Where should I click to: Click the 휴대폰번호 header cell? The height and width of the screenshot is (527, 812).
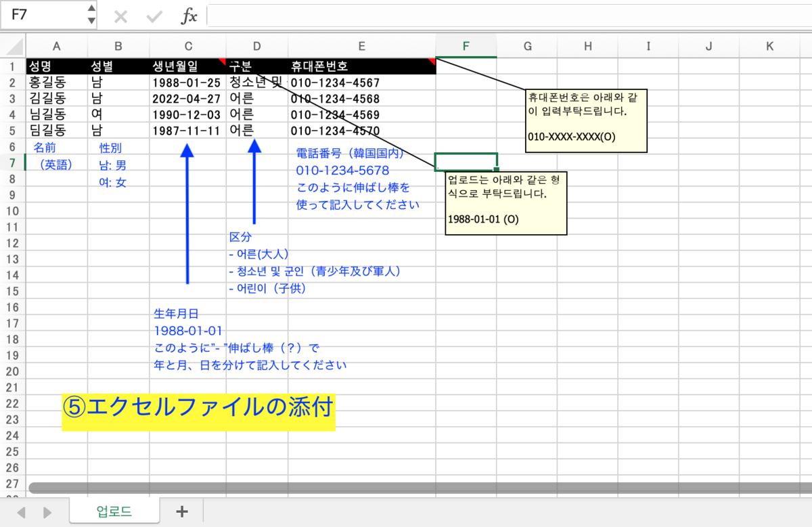(x=362, y=66)
